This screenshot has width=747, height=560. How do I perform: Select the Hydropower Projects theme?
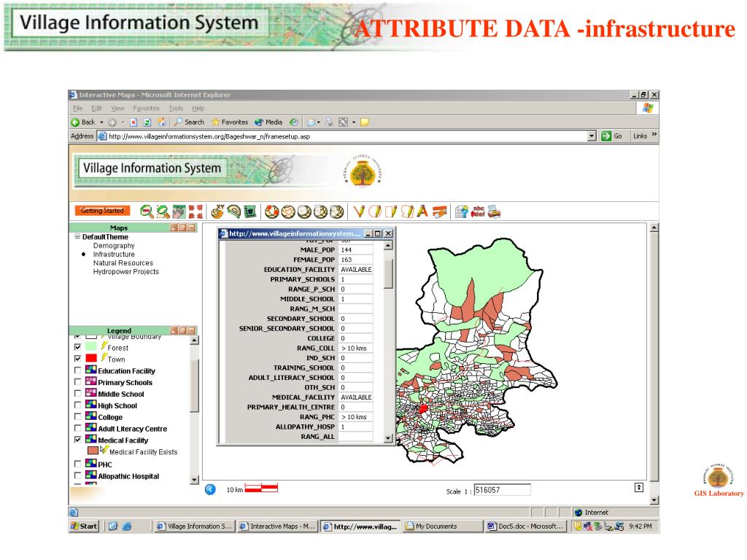coord(125,271)
